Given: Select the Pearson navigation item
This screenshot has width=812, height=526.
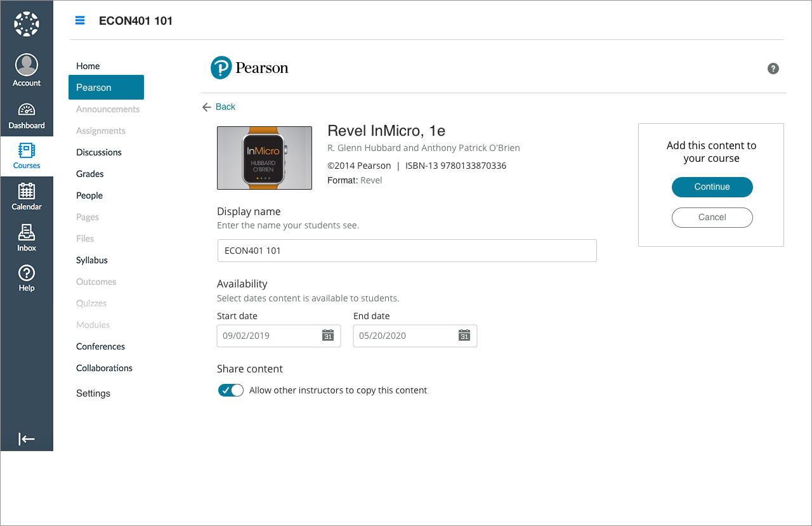Looking at the screenshot, I should coord(106,88).
